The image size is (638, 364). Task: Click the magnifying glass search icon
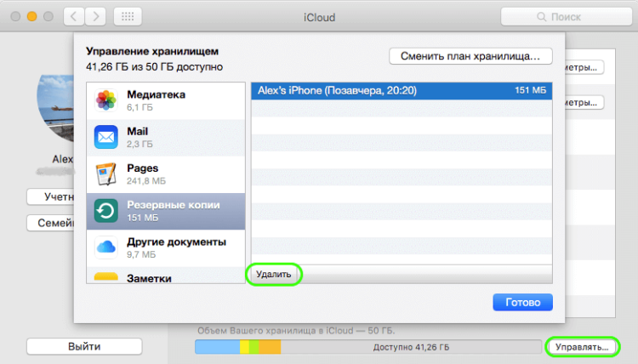541,17
